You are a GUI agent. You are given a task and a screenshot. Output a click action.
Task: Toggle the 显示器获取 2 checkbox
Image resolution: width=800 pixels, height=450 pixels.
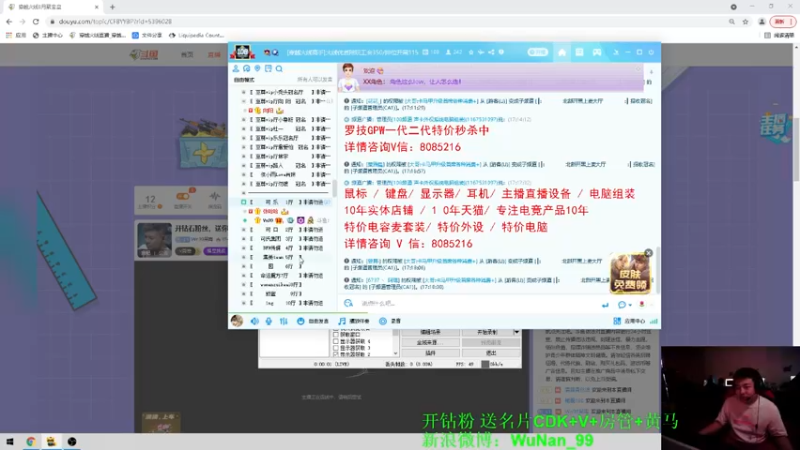click(x=336, y=354)
